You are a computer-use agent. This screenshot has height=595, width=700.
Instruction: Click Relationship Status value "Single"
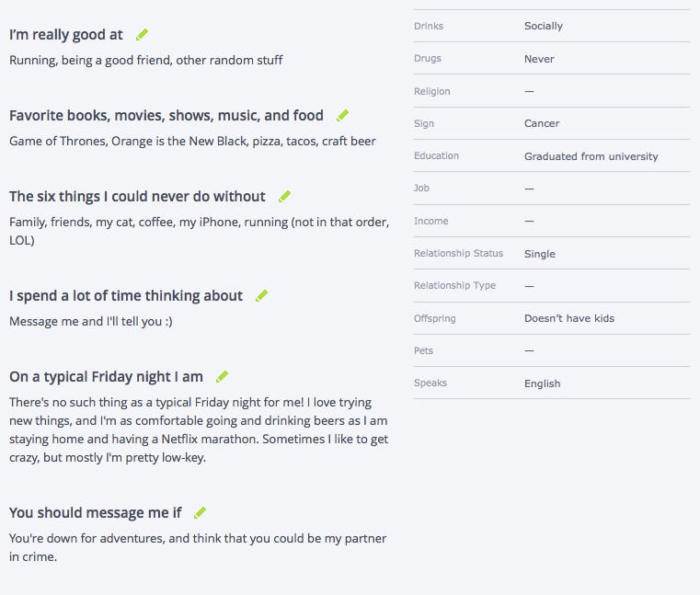(x=540, y=254)
